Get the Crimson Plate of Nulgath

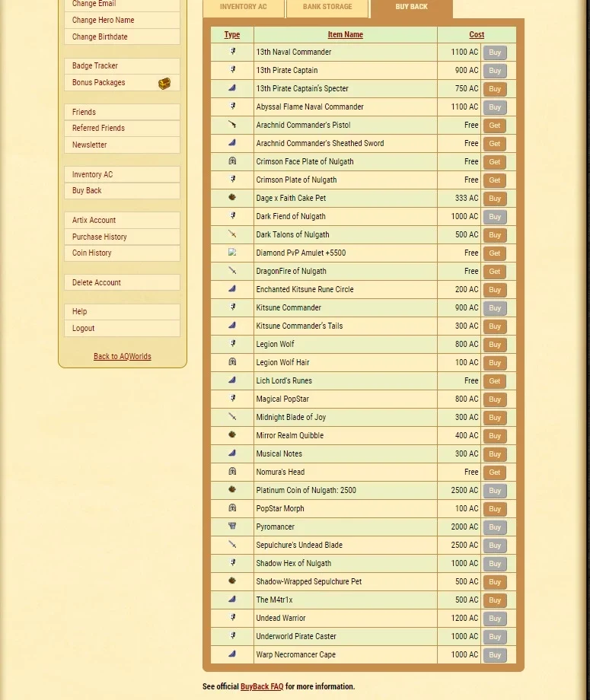pyautogui.click(x=494, y=180)
